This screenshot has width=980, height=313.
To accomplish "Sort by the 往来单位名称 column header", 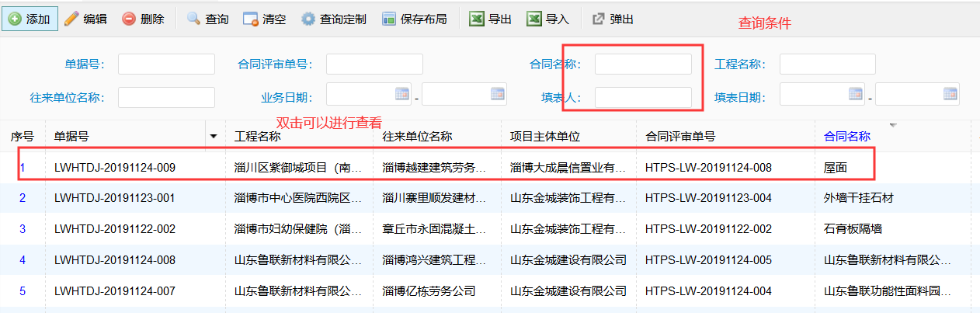I will click(417, 137).
